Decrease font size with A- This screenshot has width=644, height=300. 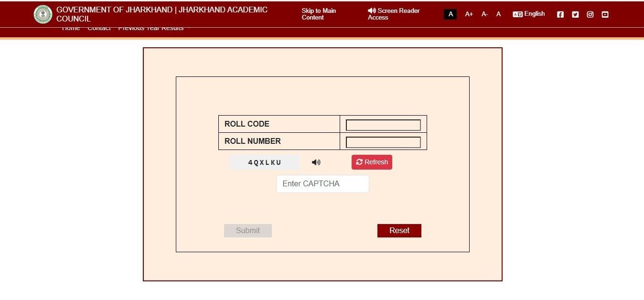(x=484, y=14)
